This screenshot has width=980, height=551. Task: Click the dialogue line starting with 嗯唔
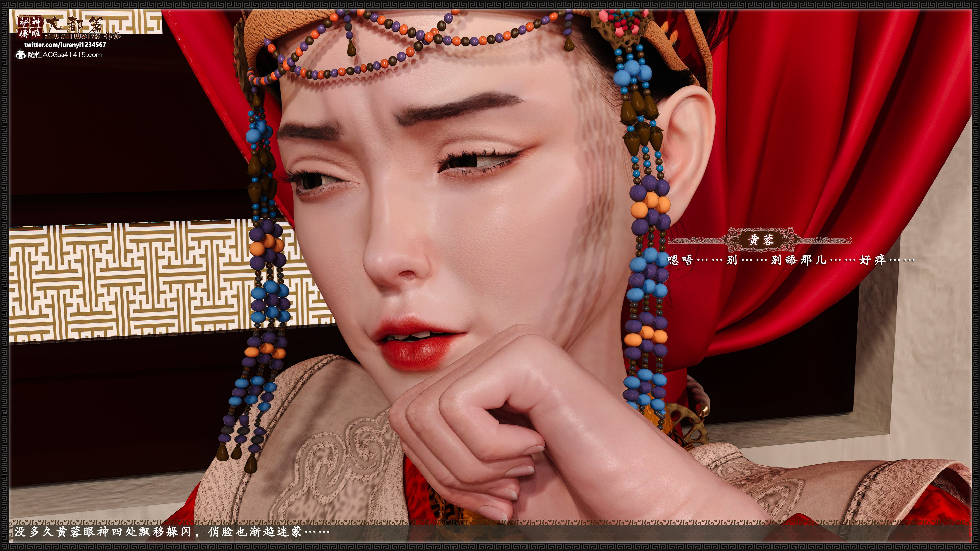coord(791,260)
